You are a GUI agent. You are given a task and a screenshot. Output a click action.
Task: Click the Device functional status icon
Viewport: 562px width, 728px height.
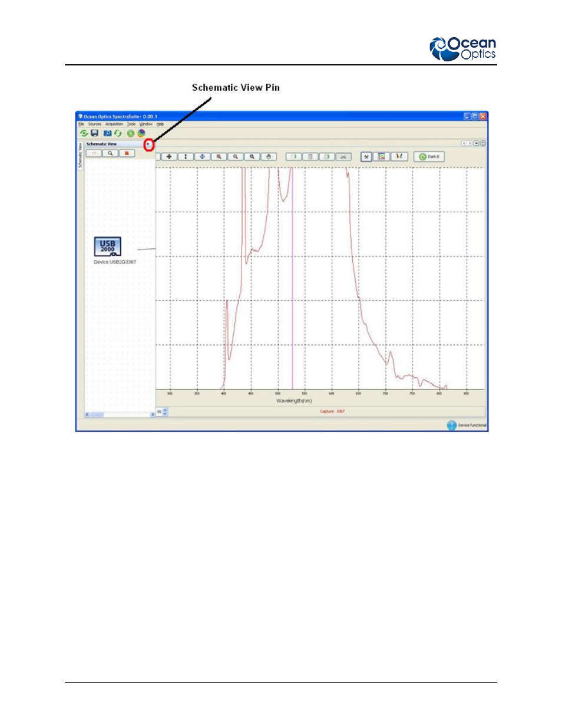tap(452, 425)
